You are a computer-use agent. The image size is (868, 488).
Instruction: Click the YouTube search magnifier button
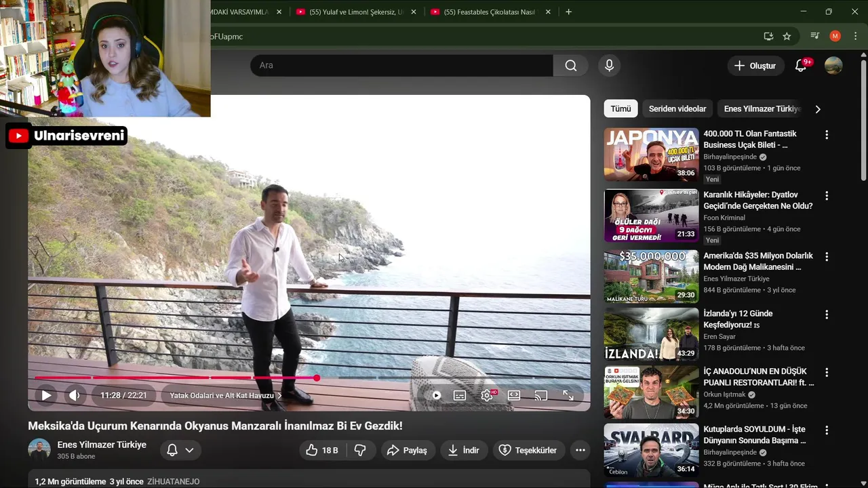571,66
